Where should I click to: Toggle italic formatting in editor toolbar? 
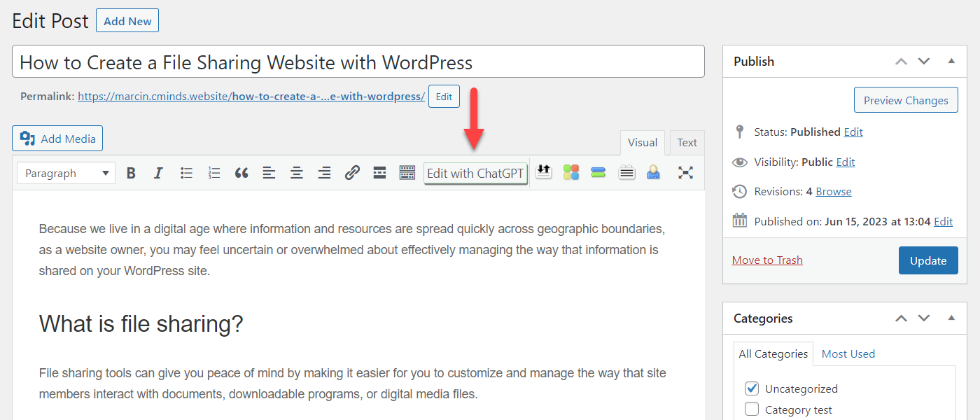point(158,173)
